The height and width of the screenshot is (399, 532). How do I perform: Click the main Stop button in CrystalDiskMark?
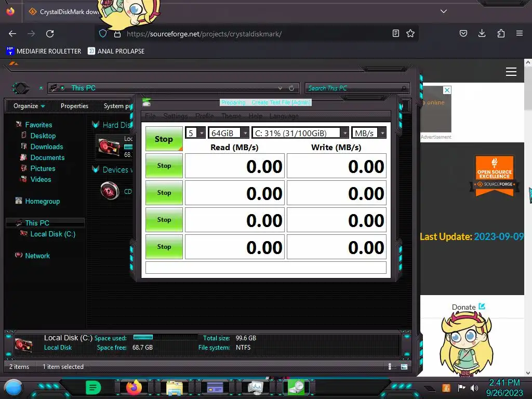click(x=164, y=139)
